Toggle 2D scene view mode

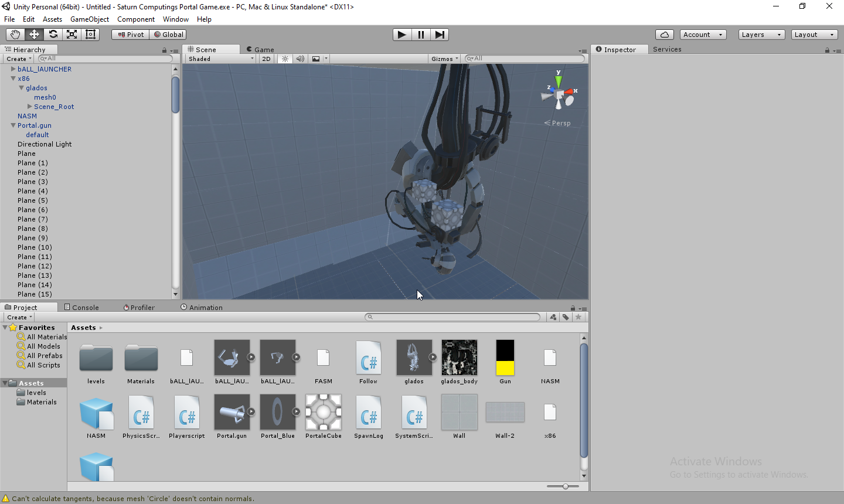[x=267, y=59]
